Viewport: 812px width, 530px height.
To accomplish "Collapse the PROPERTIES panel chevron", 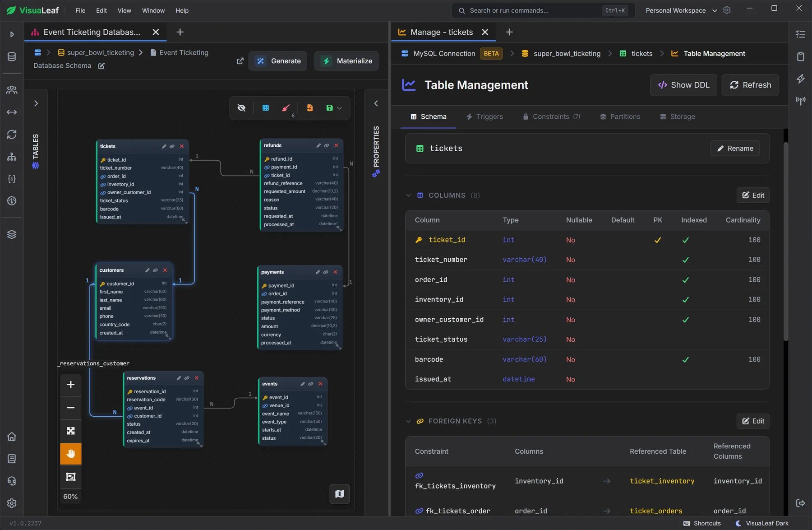I will [x=376, y=103].
